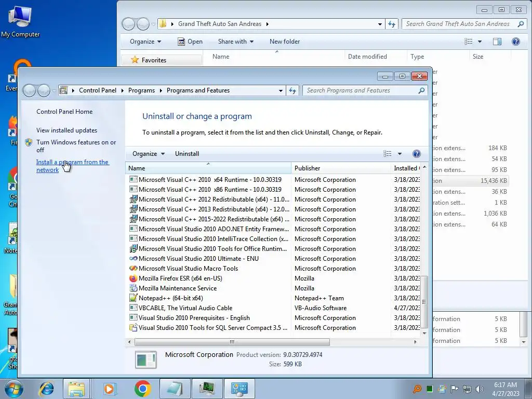Expand breadcrumb arrow after Programs

tap(161, 90)
